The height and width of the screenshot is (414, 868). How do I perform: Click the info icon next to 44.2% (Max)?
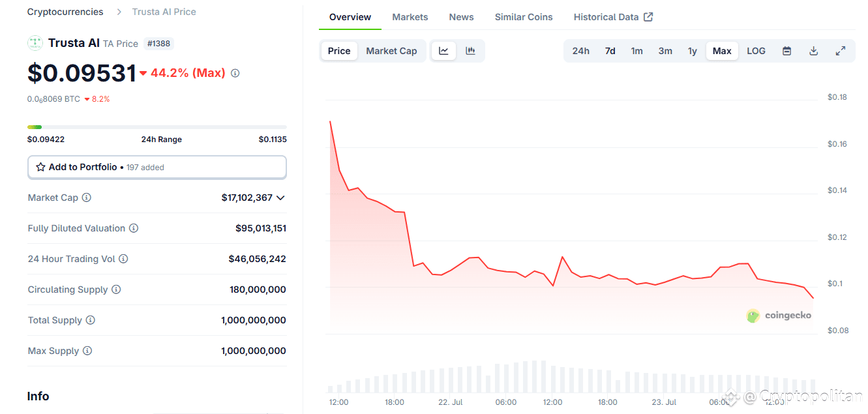[x=235, y=73]
